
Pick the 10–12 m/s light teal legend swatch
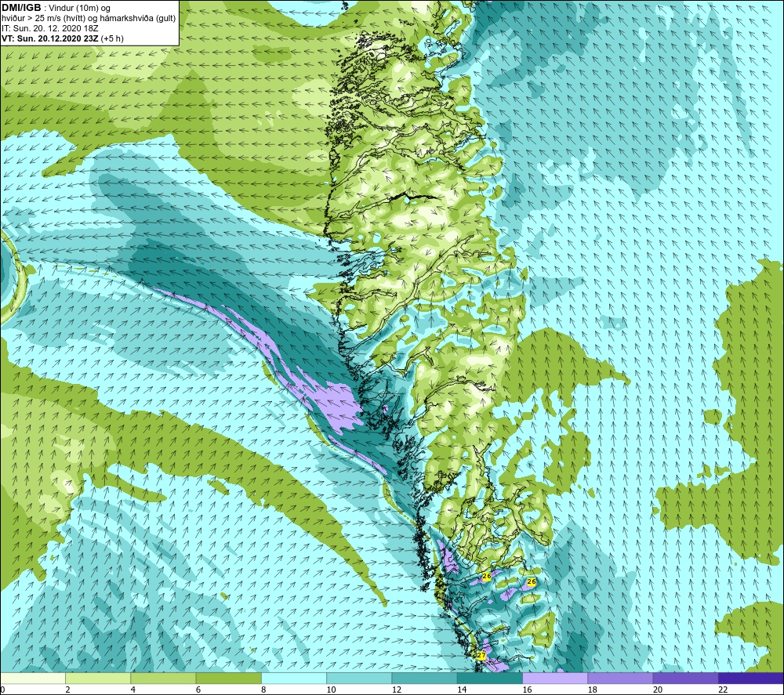click(x=359, y=678)
